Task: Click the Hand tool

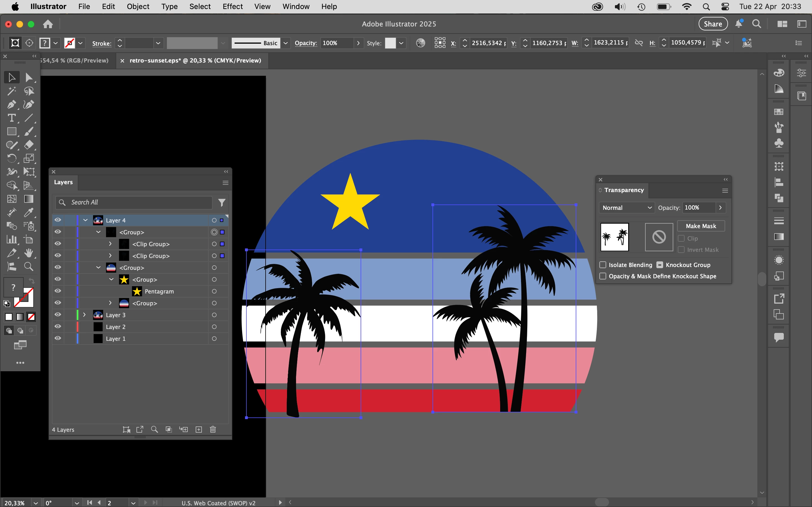Action: click(29, 253)
